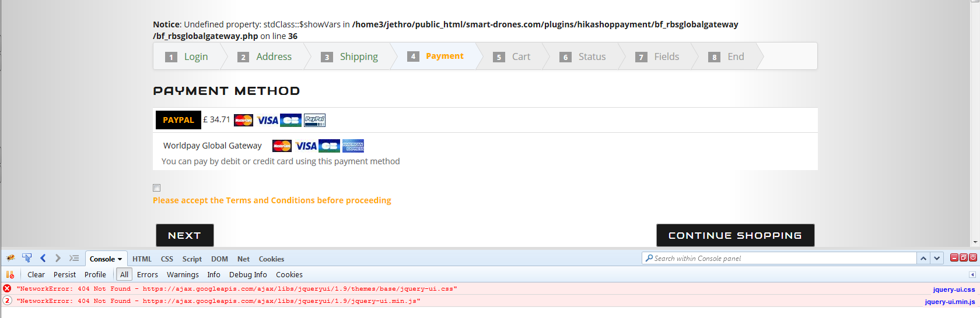Switch to the Net panel tab

[x=243, y=259]
